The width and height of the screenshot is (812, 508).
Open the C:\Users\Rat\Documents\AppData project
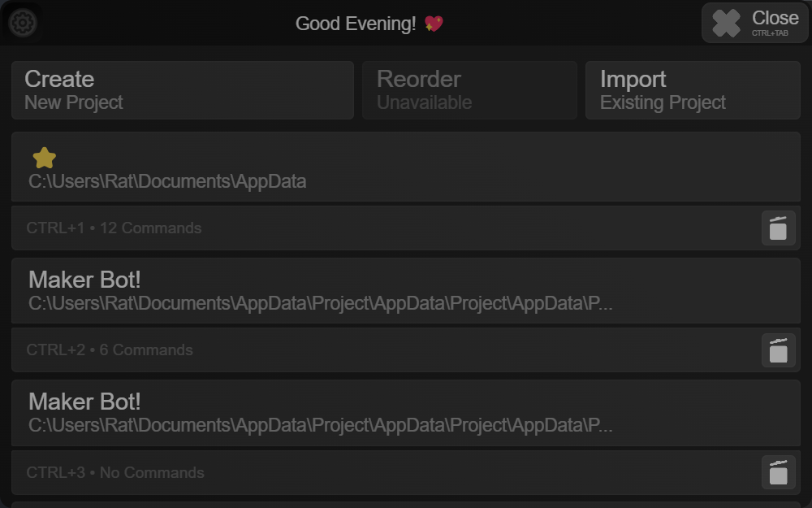click(406, 167)
